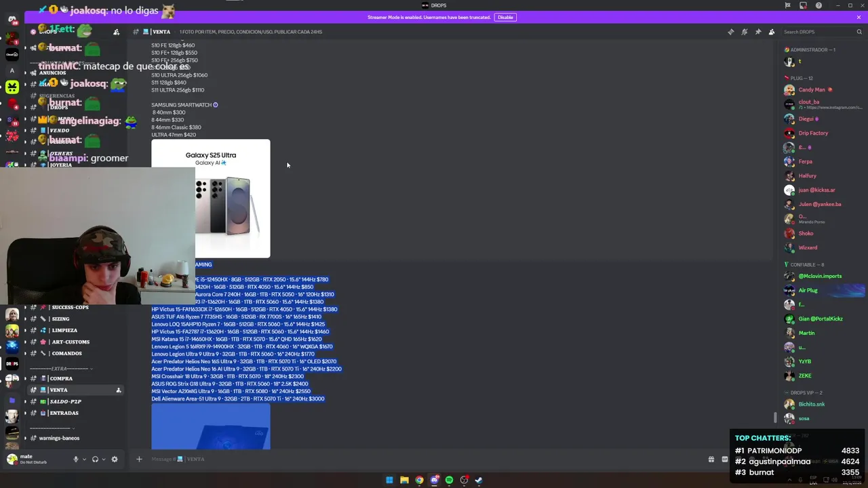Click the Message #VENTA input box

coord(420,459)
